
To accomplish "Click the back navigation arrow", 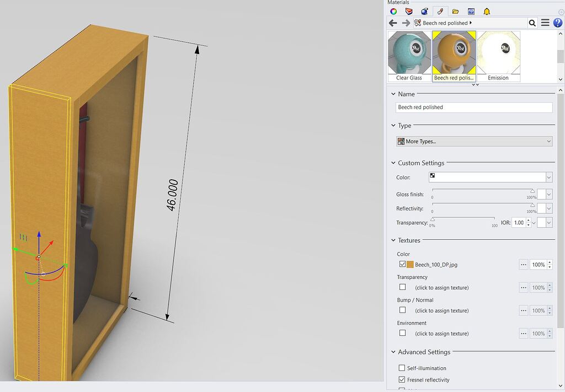I will [393, 23].
